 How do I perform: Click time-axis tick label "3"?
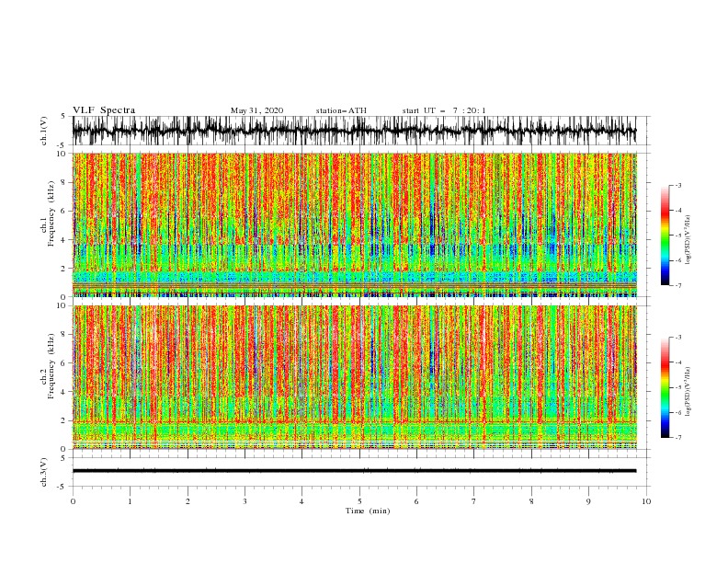(x=245, y=501)
